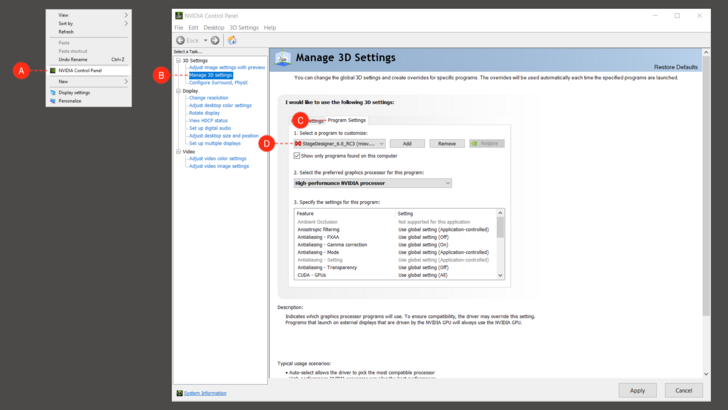The height and width of the screenshot is (410, 728).
Task: Open the Desktop menu
Action: [x=214, y=27]
